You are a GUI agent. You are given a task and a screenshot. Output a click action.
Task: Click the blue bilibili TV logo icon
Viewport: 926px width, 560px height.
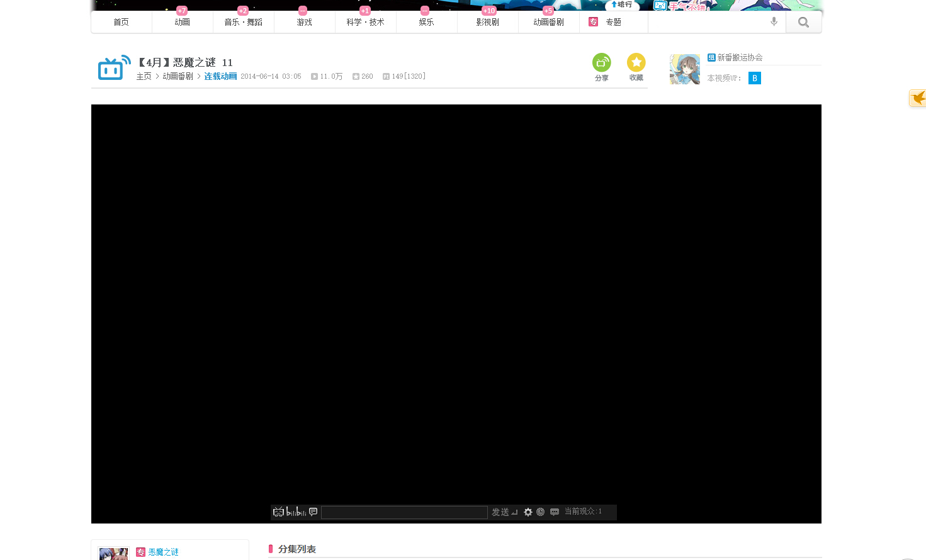tap(114, 67)
